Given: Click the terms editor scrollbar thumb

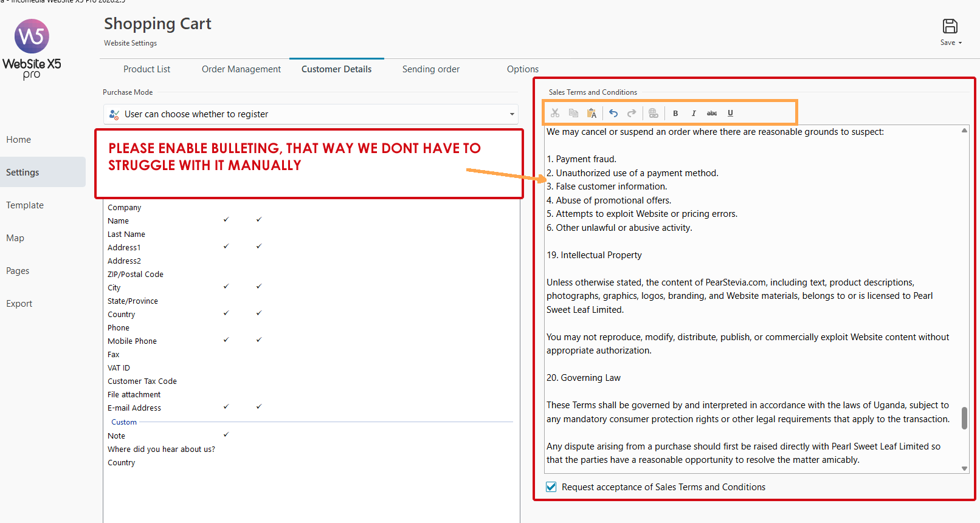Looking at the screenshot, I should [964, 418].
